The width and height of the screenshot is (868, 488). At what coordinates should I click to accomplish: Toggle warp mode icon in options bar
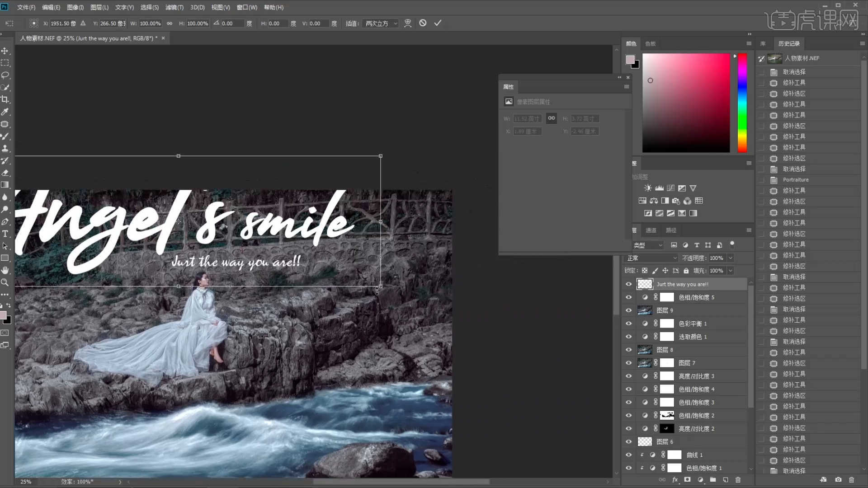pyautogui.click(x=408, y=23)
